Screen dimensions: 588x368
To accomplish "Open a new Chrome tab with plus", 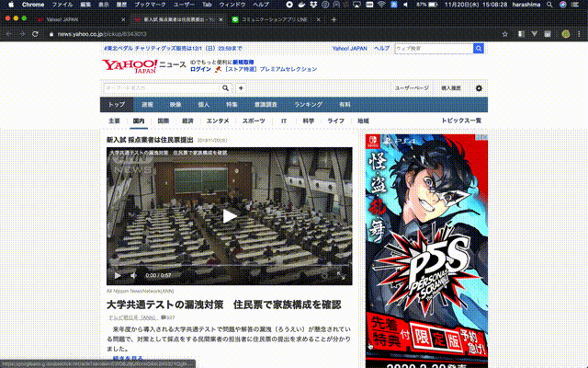I will (x=334, y=19).
